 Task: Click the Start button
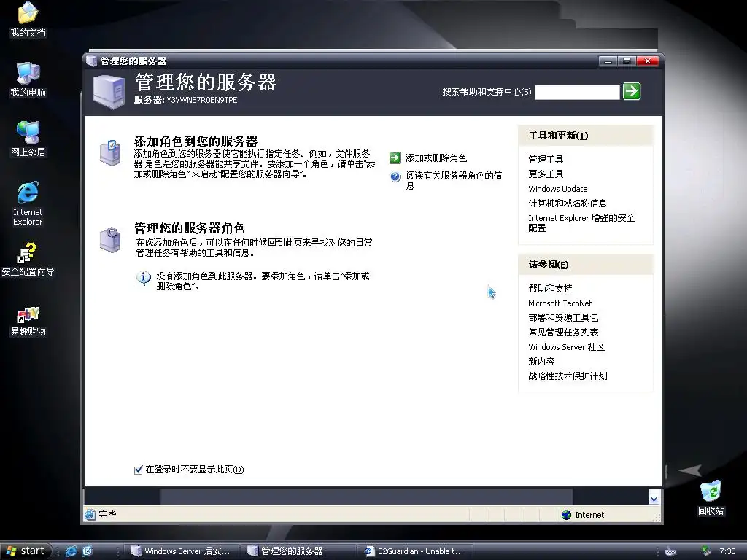pyautogui.click(x=26, y=551)
